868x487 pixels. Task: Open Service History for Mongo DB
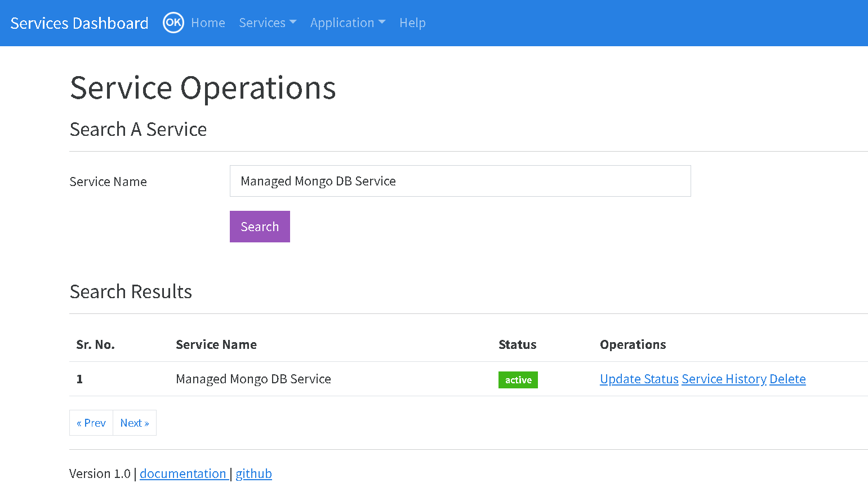tap(724, 379)
